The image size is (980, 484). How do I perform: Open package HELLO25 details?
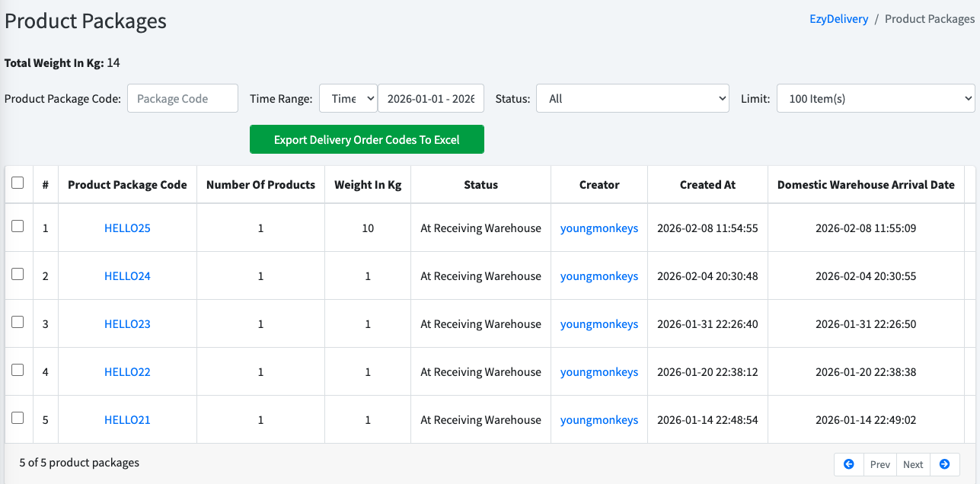(127, 228)
